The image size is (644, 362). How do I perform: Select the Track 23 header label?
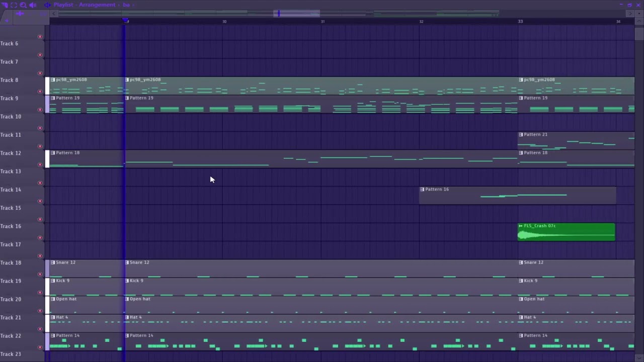pyautogui.click(x=11, y=354)
